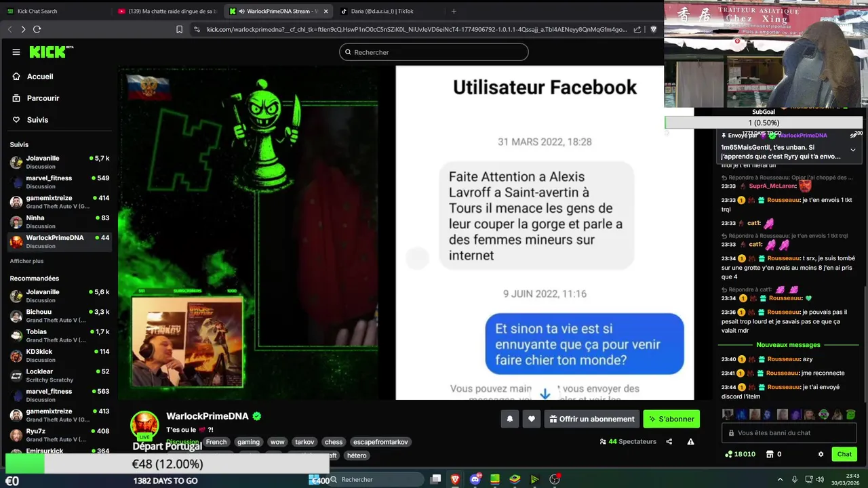Switch to Kick Chat Search browser tab
868x488 pixels.
(56, 11)
